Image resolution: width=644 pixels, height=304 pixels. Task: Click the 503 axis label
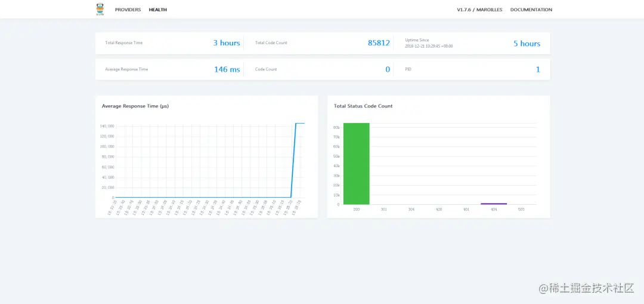point(521,210)
